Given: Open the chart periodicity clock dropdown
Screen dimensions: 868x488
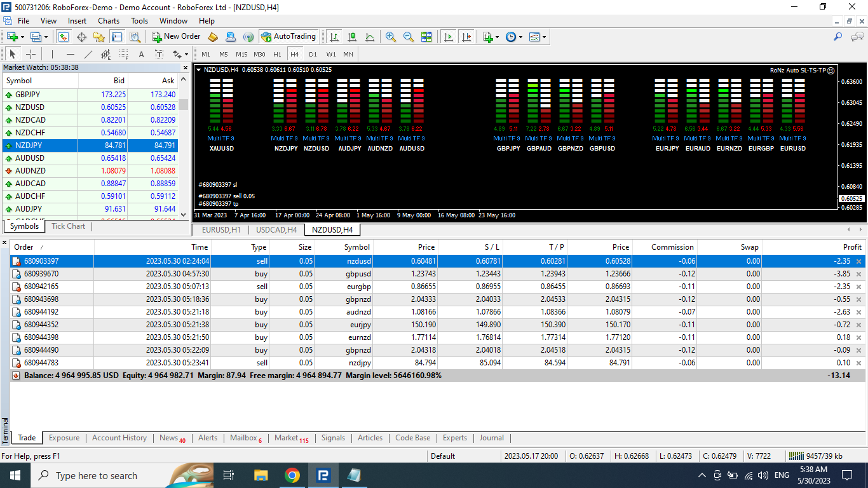Looking at the screenshot, I should click(x=513, y=37).
